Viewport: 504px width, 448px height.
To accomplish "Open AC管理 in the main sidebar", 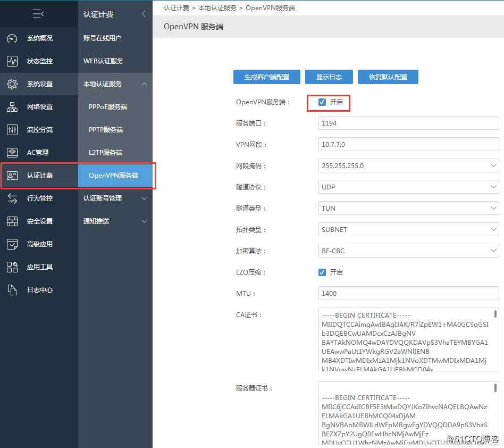I will tap(39, 153).
